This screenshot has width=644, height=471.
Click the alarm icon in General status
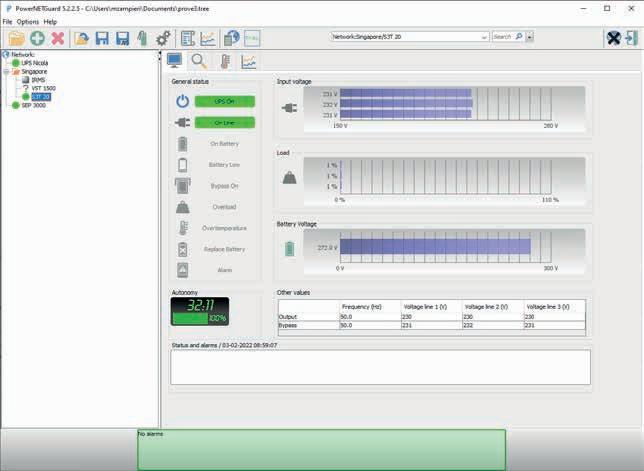[183, 270]
